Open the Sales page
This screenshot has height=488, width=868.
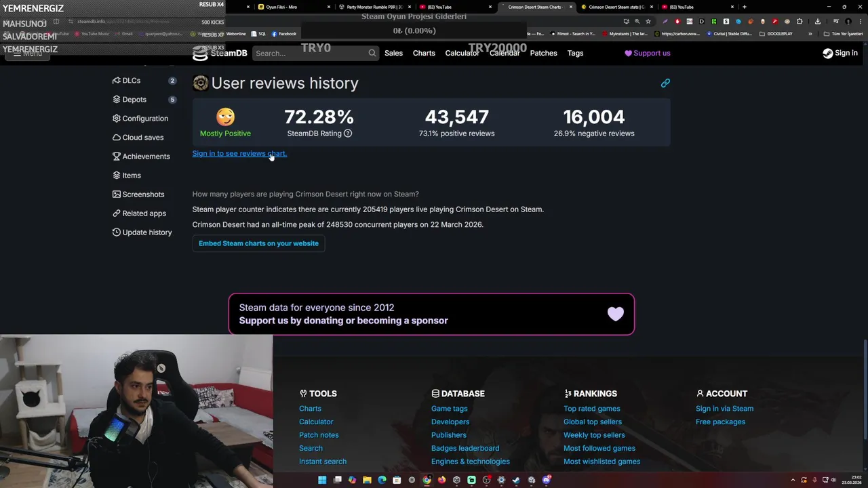[393, 53]
